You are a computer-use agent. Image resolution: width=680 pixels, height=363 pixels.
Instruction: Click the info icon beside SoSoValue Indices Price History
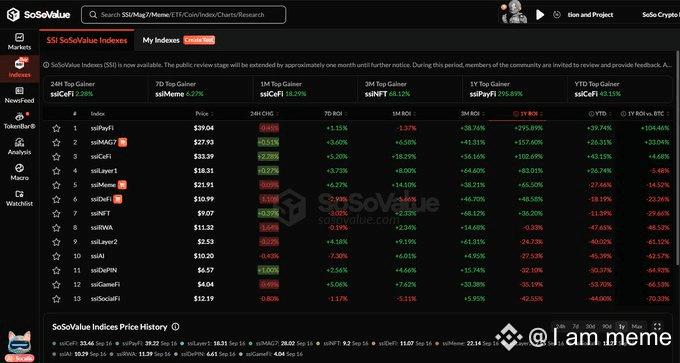click(176, 327)
